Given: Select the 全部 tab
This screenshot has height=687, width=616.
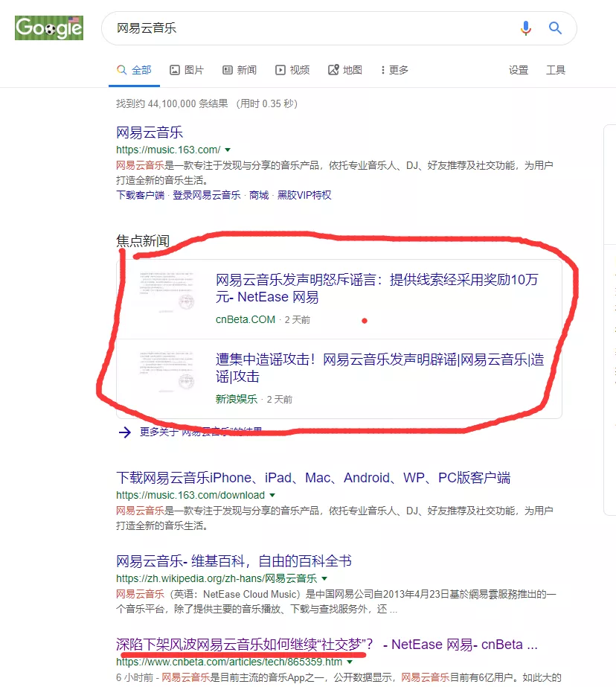Looking at the screenshot, I should [134, 70].
